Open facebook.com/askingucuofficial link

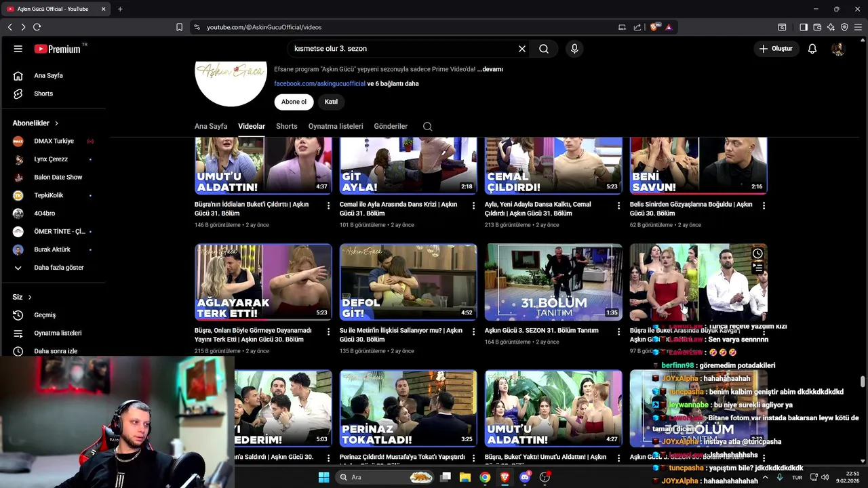click(319, 83)
